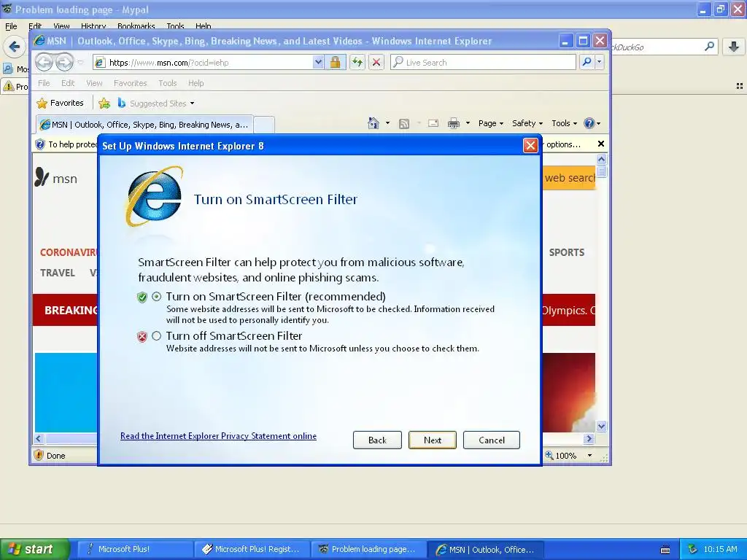Click the IE stop loading button

(x=376, y=63)
